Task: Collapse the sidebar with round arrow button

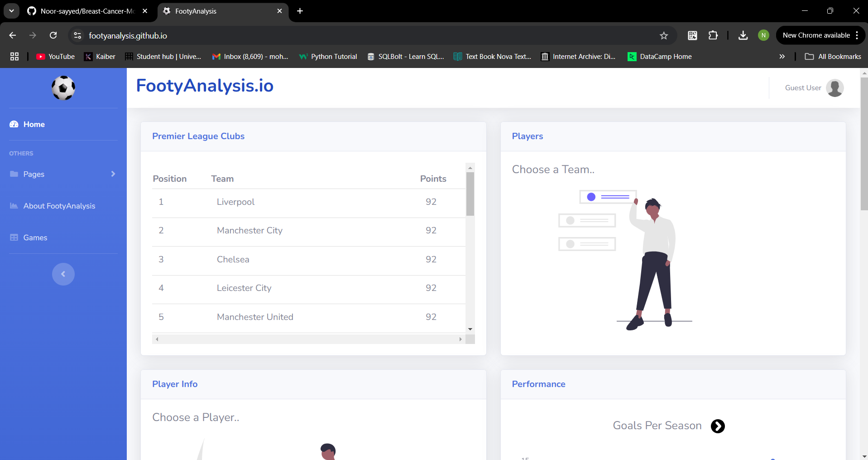Action: (63, 274)
